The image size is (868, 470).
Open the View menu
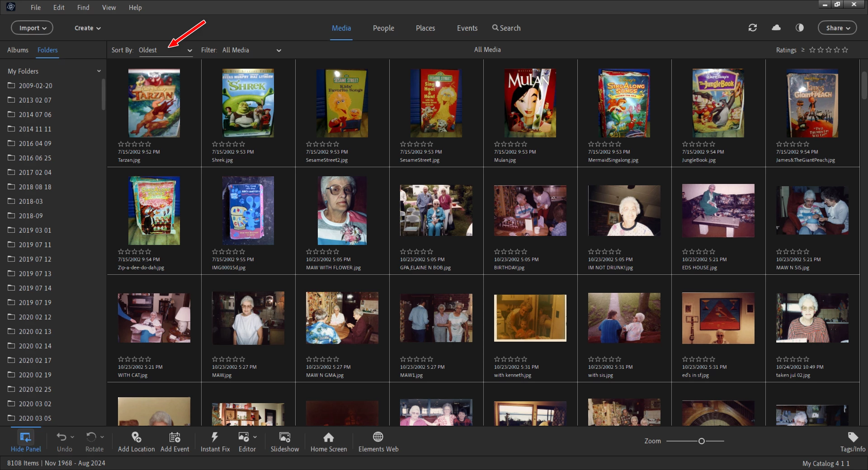[109, 7]
